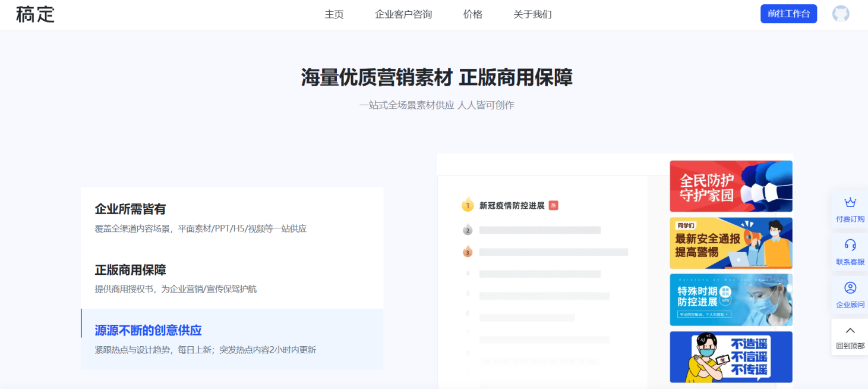Switch to the 正版商用保障 feature tab
The height and width of the screenshot is (389, 868).
tap(232, 278)
